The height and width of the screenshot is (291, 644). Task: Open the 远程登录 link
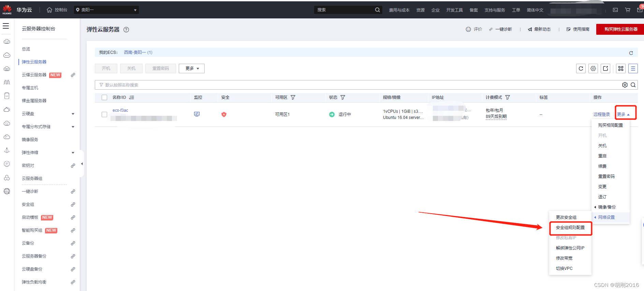point(602,114)
